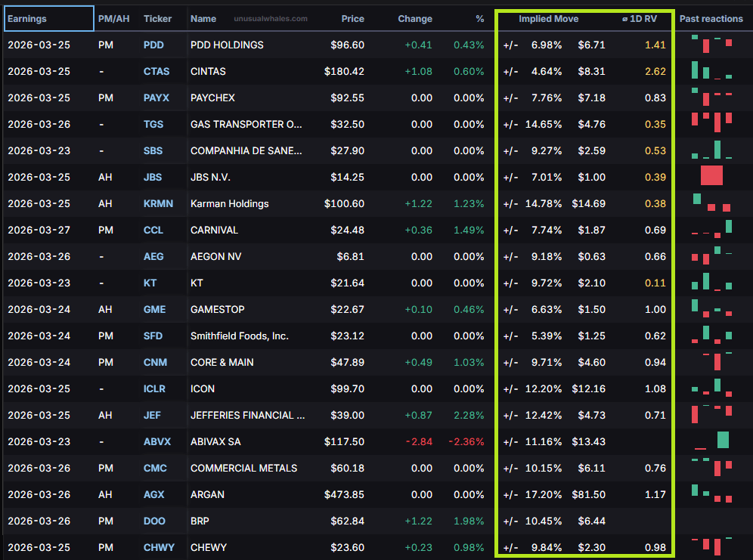Open the PDD ticker link
The width and height of the screenshot is (753, 560).
153,45
